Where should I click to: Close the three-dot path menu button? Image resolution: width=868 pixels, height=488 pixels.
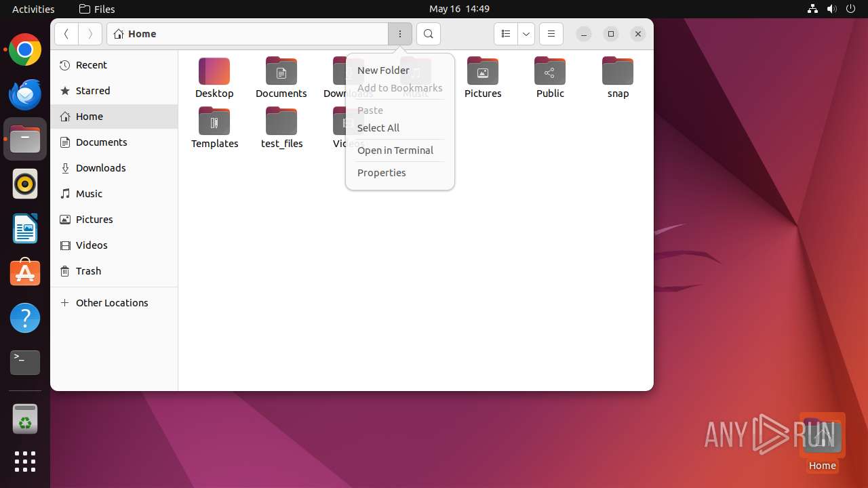coord(400,34)
